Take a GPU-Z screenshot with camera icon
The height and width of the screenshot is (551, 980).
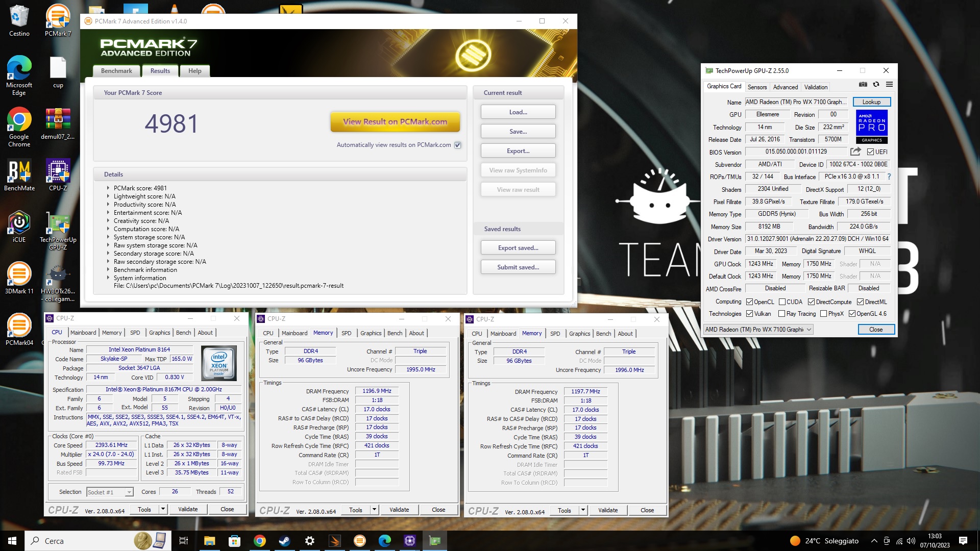coord(863,85)
